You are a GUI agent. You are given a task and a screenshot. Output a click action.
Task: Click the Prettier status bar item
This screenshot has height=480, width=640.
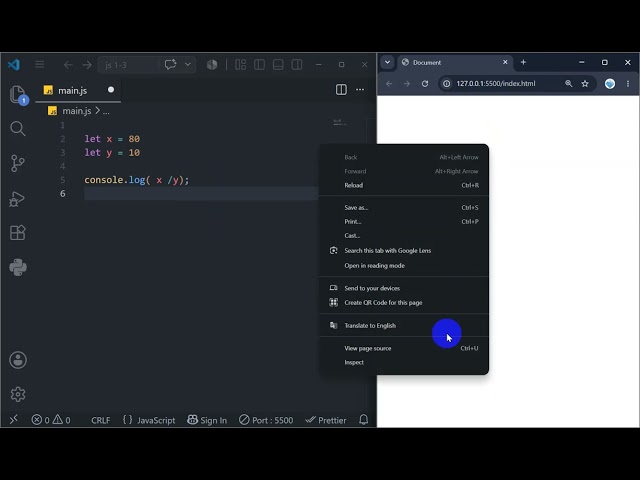tap(326, 420)
